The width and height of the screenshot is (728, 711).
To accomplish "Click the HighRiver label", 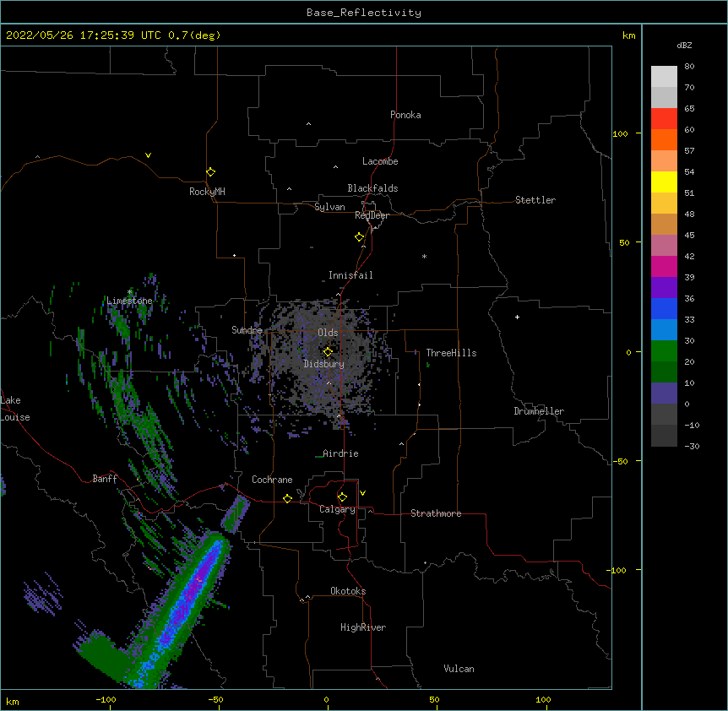I will [x=363, y=627].
